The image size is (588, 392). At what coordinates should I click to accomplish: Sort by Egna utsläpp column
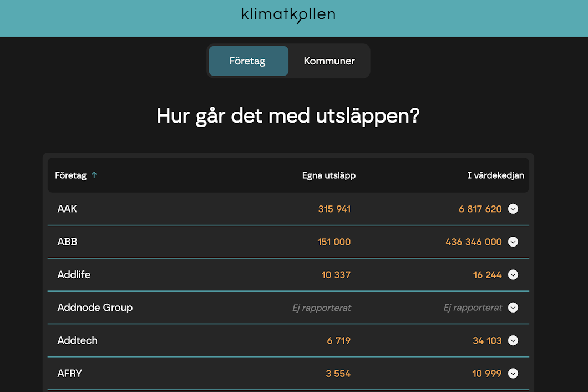point(329,175)
